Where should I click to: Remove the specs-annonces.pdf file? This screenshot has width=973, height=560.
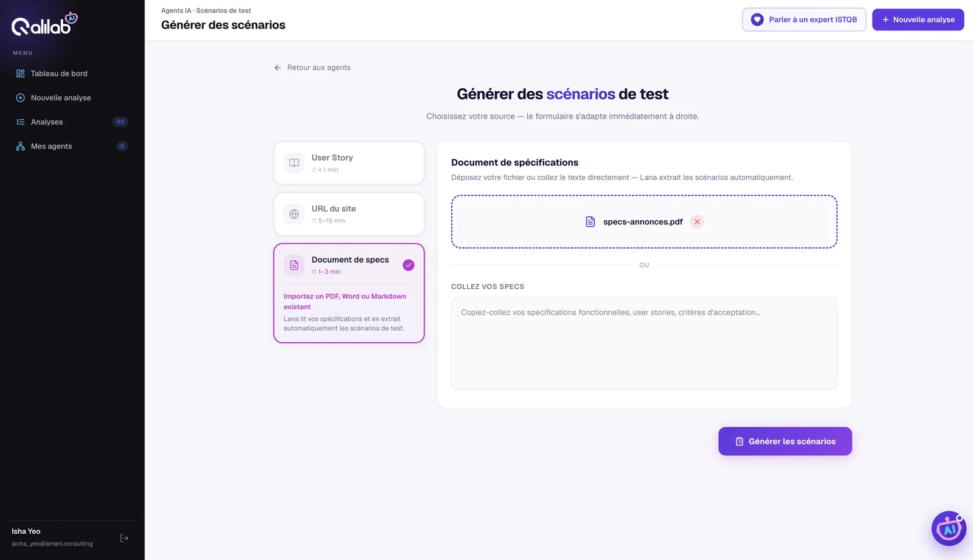[x=697, y=222]
